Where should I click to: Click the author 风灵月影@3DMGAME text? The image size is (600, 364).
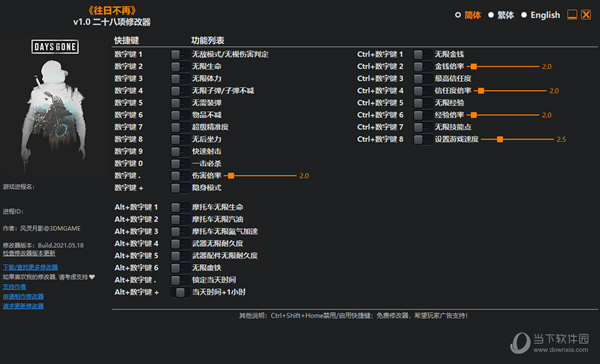(x=50, y=229)
